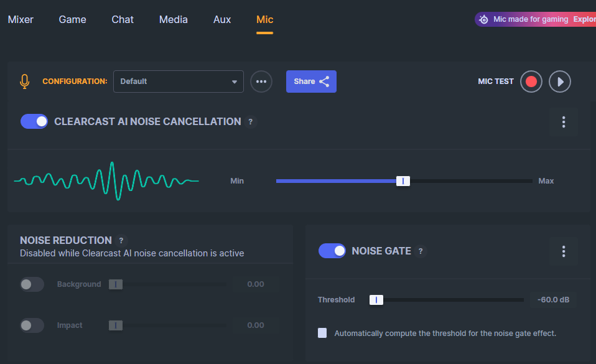Click help icon next to ClearCast AI title
The width and height of the screenshot is (596, 364).
coord(251,122)
